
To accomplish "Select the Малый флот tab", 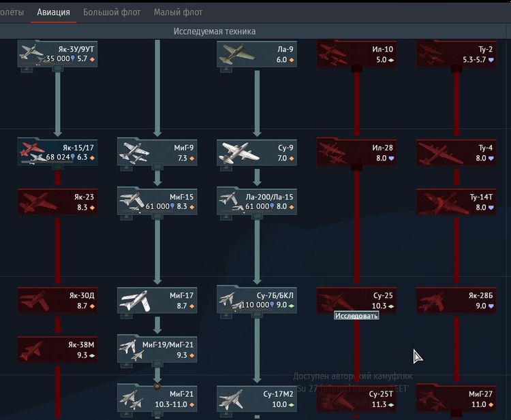I will pyautogui.click(x=178, y=12).
